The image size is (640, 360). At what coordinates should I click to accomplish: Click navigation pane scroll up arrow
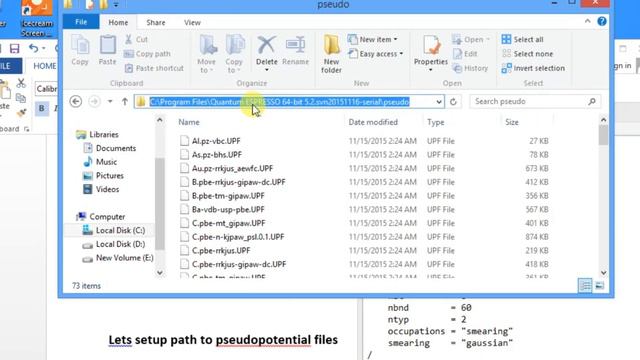coord(160,120)
